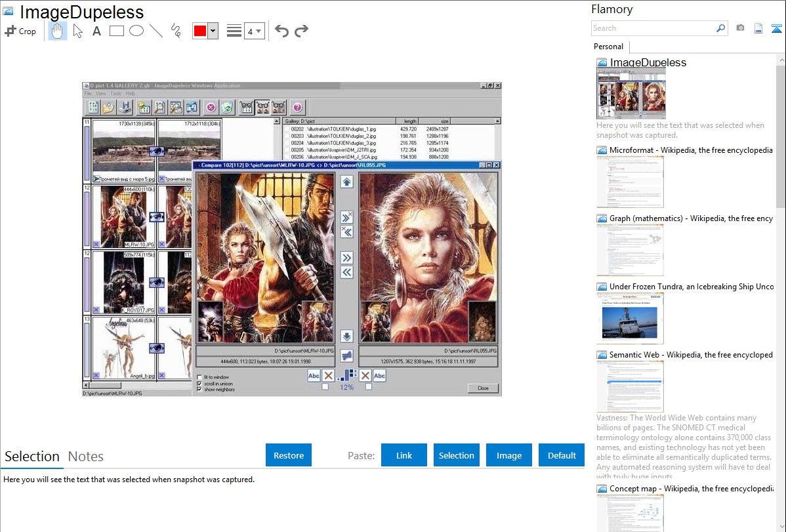Click the camera snapshot icon
This screenshot has height=532, width=786.
point(740,28)
